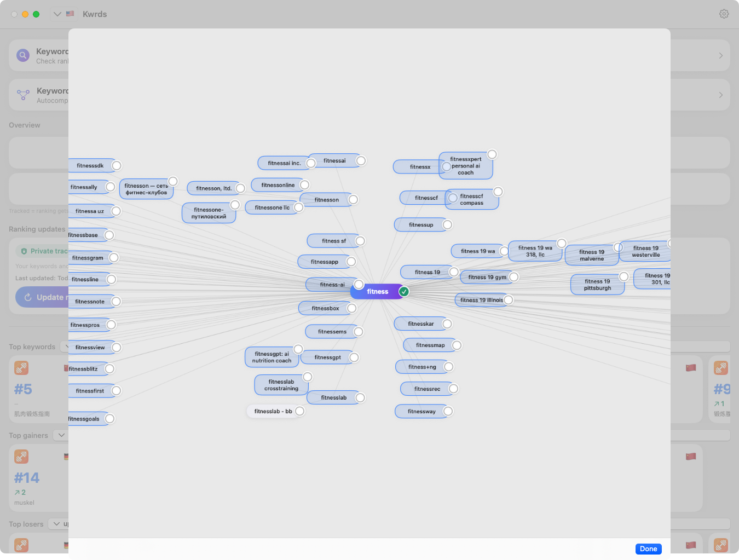This screenshot has width=739, height=560.
Task: Select the fitnesslab crosstraining node
Action: [x=281, y=385]
